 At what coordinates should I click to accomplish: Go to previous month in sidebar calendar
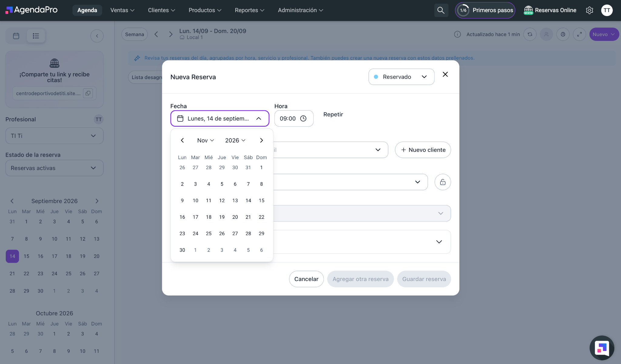[x=12, y=201]
